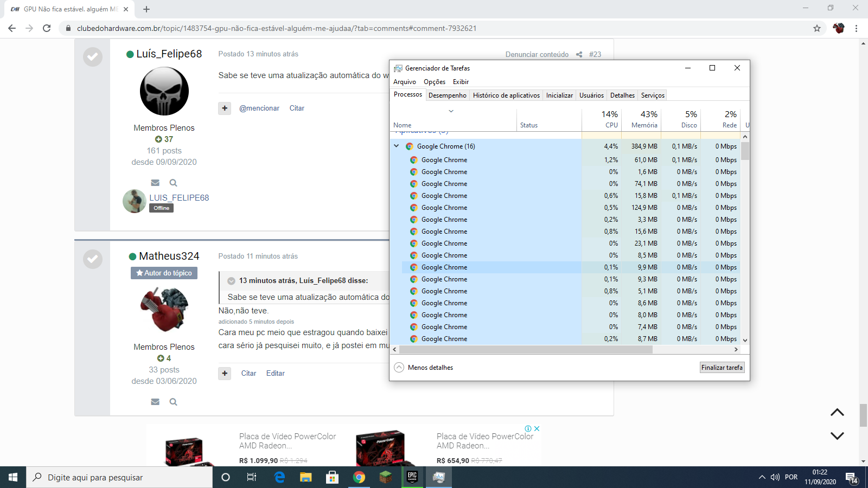This screenshot has height=488, width=868.
Task: Click the horizontal scroll right arrow in Task Manager
Action: pos(736,350)
